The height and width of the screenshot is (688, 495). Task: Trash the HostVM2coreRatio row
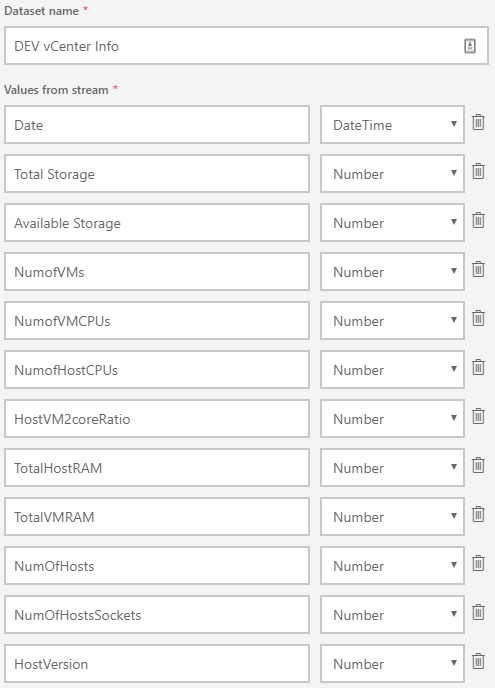tap(478, 416)
